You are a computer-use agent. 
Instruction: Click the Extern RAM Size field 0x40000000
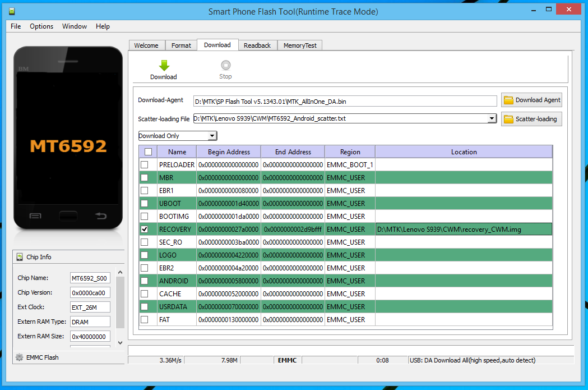[90, 337]
